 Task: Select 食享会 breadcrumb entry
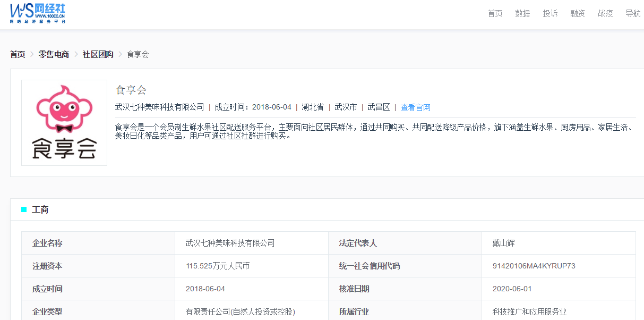(138, 54)
